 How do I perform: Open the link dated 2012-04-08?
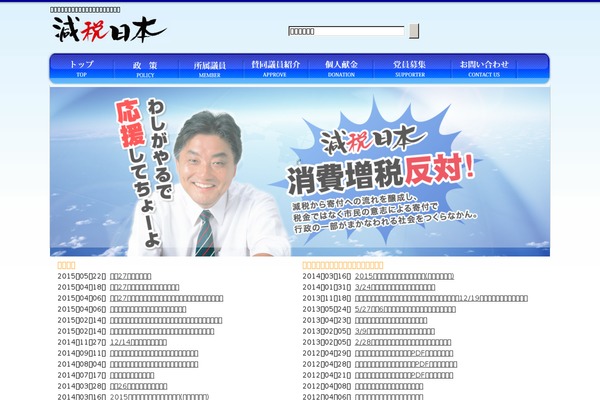coord(389,387)
